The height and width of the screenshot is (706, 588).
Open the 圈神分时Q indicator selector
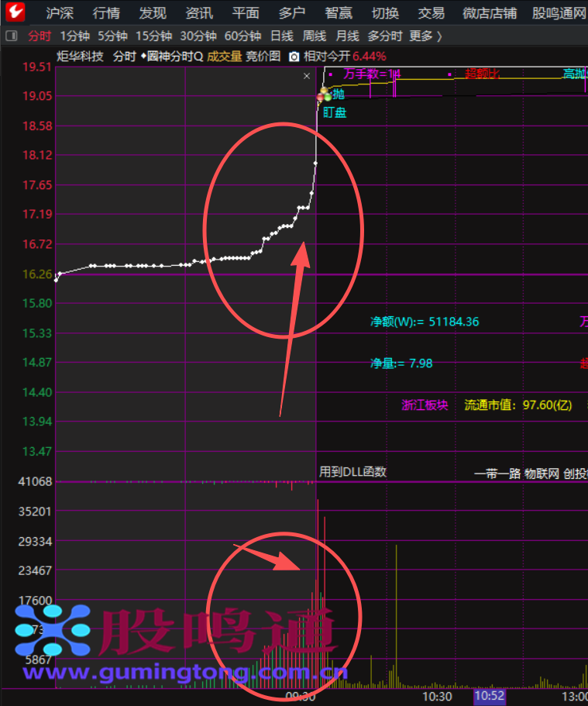click(x=171, y=57)
